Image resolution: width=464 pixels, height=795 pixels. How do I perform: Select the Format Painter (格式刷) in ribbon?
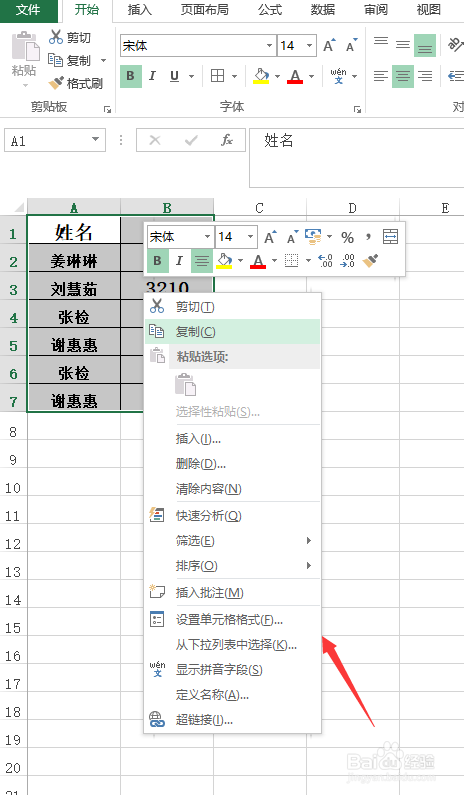pos(75,83)
